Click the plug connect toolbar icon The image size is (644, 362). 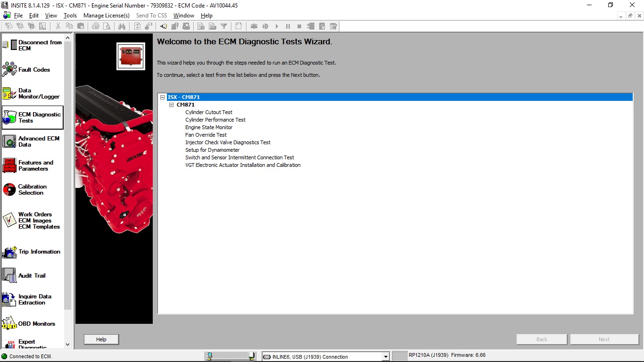[x=164, y=26]
